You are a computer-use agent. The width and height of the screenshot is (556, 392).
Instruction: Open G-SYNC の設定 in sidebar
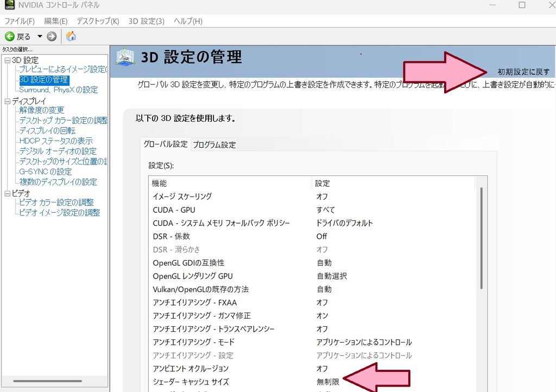tap(46, 172)
